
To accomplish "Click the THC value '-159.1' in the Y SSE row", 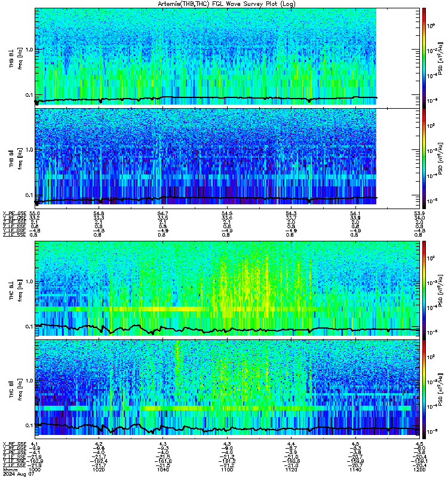I will coord(419,461).
